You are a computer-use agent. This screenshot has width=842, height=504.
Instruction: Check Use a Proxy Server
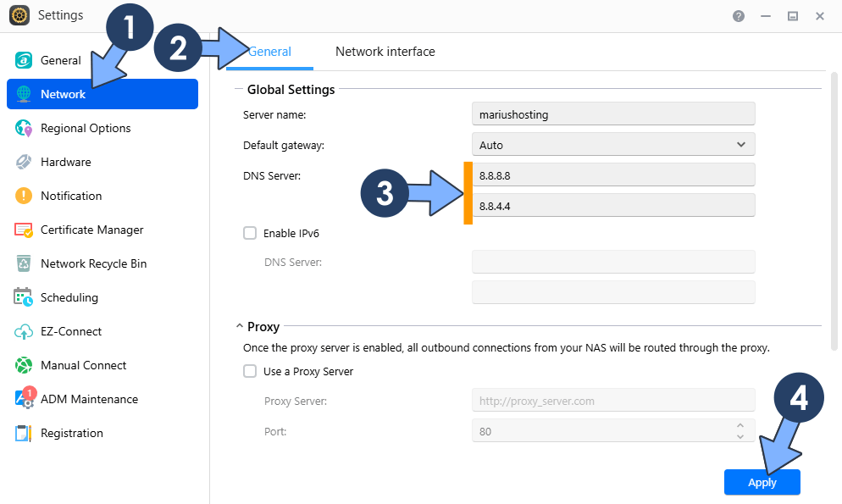pyautogui.click(x=250, y=371)
